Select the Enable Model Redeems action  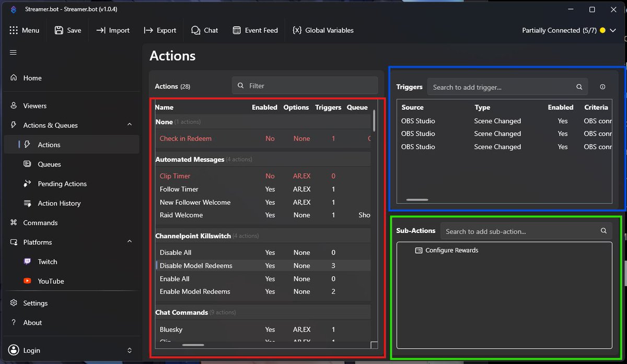(263, 291)
